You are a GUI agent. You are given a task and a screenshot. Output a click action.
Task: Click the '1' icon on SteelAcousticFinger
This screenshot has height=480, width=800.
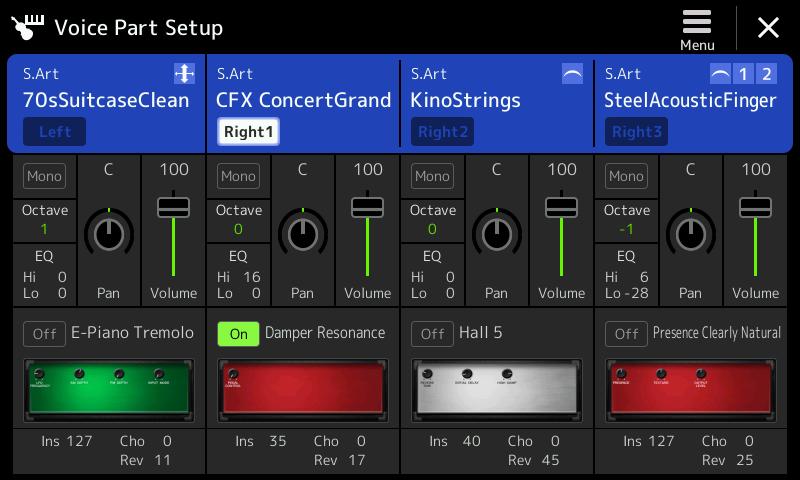click(x=743, y=74)
